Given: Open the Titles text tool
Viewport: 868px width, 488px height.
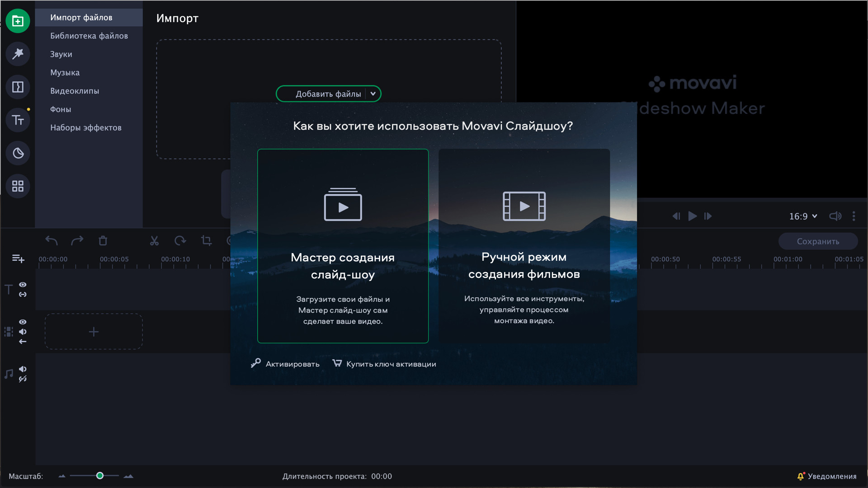Looking at the screenshot, I should coord(18,120).
